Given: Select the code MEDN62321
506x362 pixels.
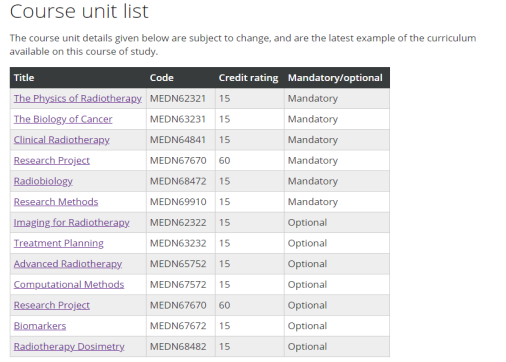Looking at the screenshot, I should [x=178, y=99].
